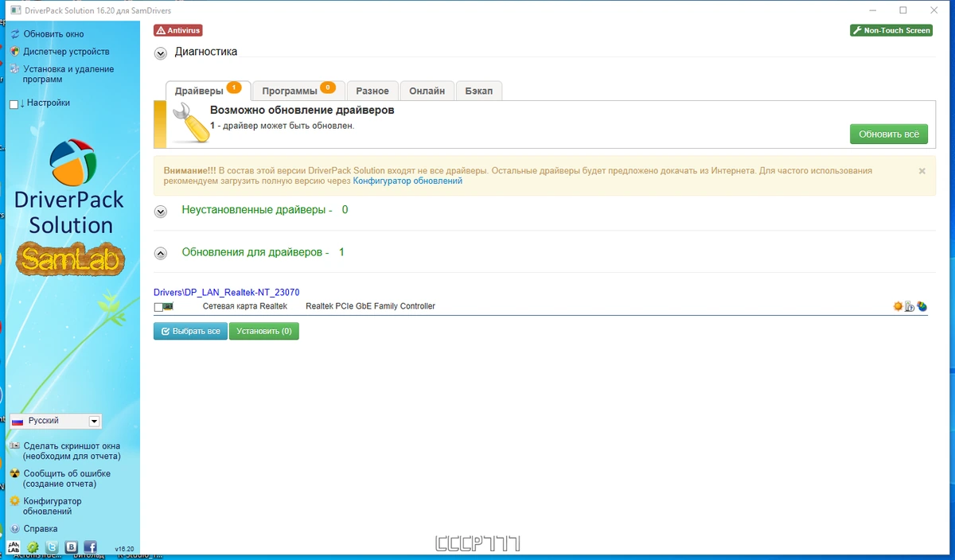Click the v16.20 version label
Image resolution: width=955 pixels, height=560 pixels.
pyautogui.click(x=124, y=549)
